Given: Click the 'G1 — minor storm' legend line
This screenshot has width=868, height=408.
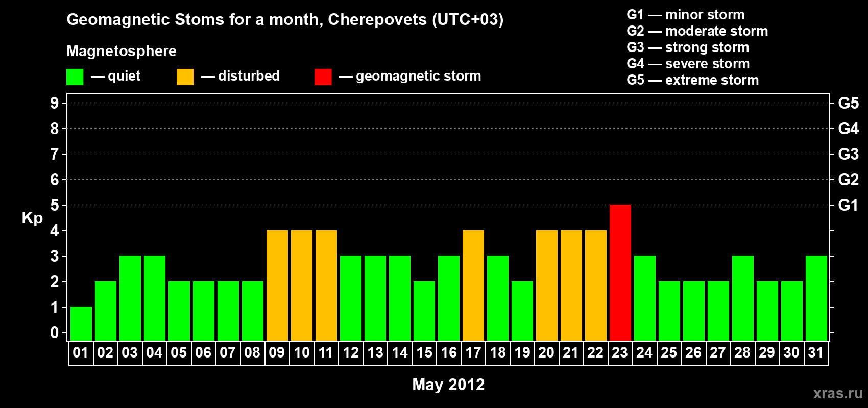Looking at the screenshot, I should (686, 15).
